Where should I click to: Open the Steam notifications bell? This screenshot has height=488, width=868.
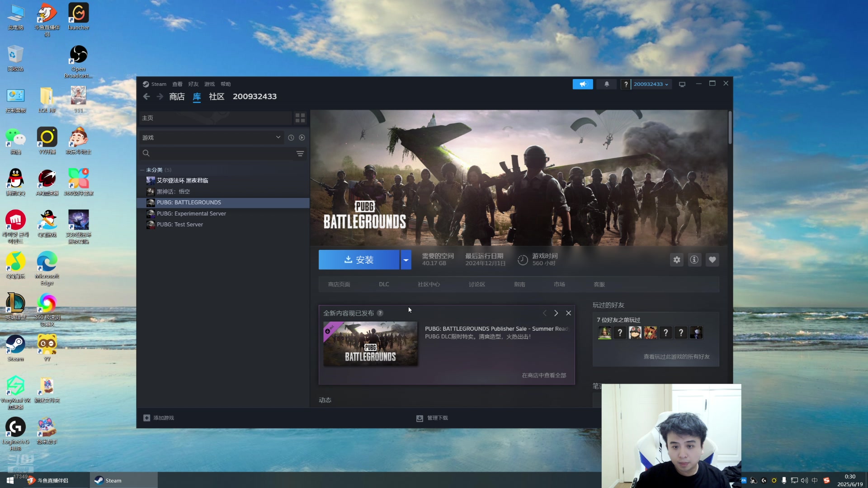pos(607,84)
